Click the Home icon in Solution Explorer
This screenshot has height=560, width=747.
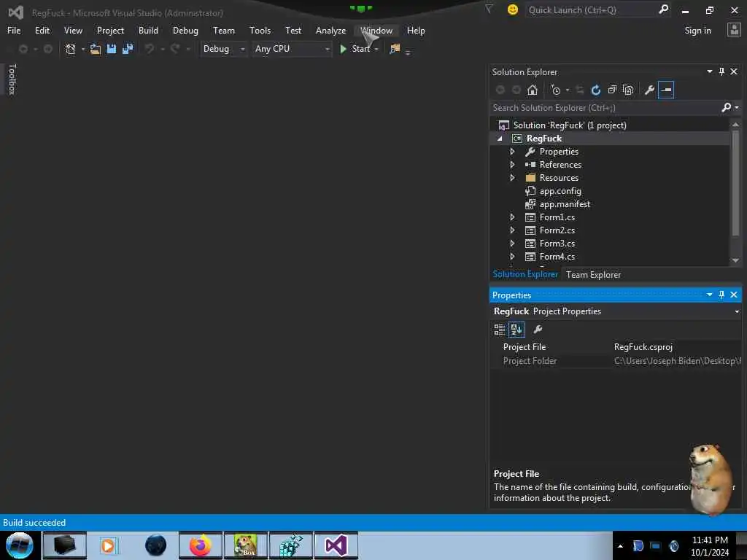532,90
